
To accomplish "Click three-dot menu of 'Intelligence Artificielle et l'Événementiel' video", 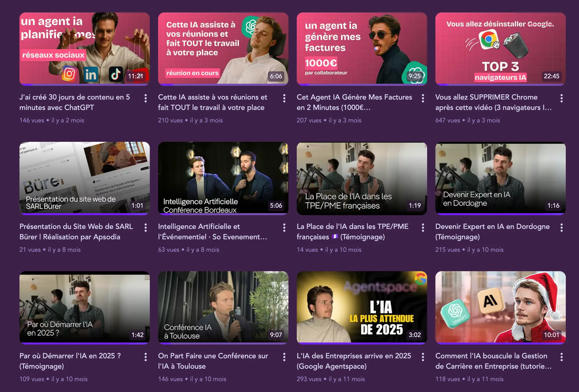I will coord(284,228).
